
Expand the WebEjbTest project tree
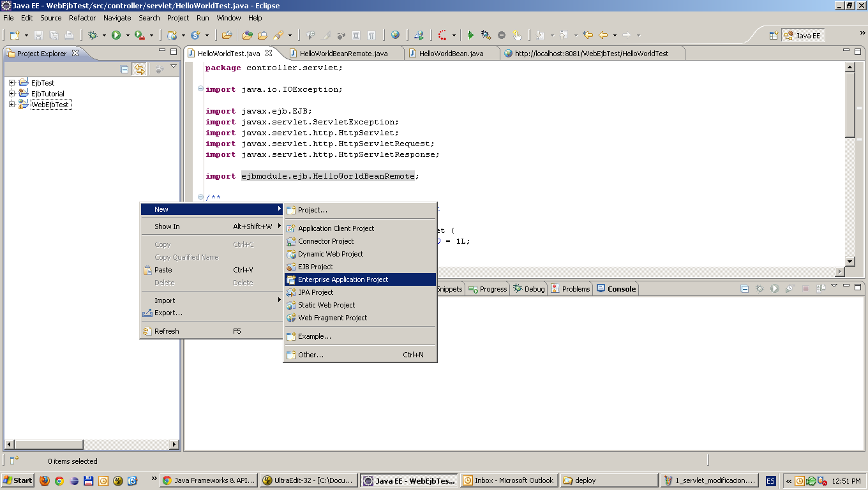pos(10,104)
